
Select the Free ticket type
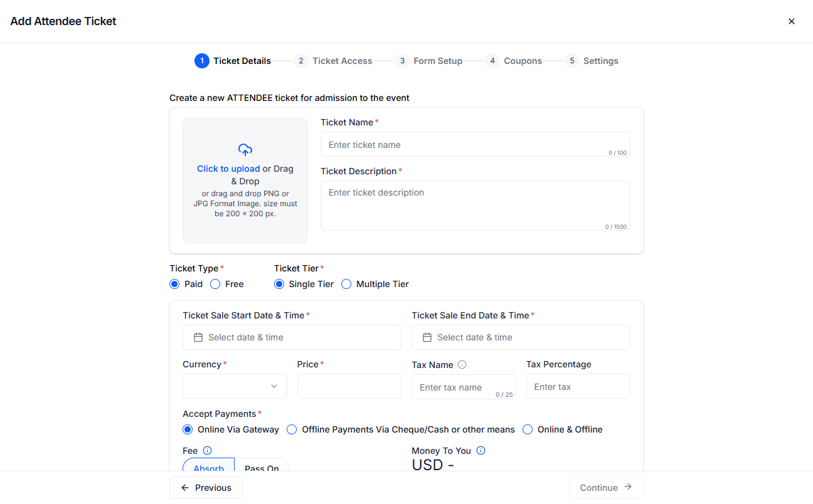215,284
